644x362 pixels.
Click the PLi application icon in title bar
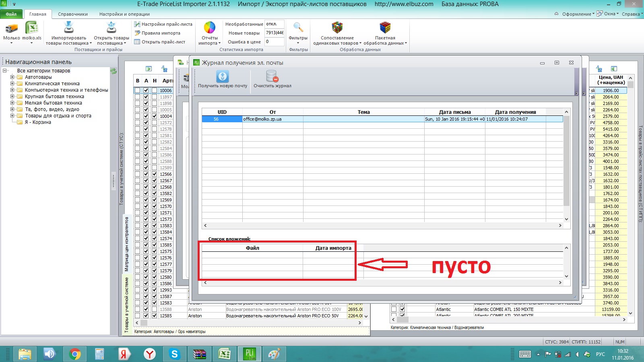[x=4, y=4]
